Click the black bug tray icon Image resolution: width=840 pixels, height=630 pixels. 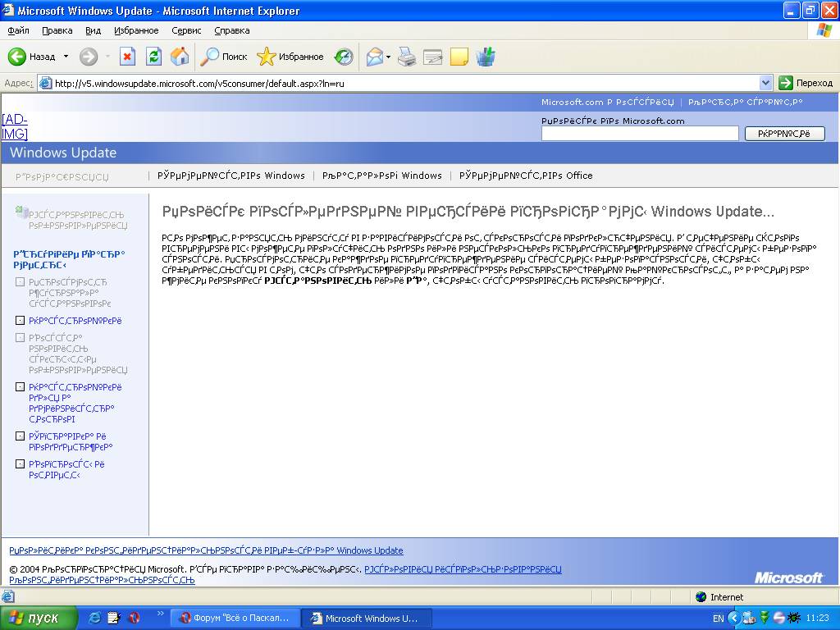coord(793,619)
